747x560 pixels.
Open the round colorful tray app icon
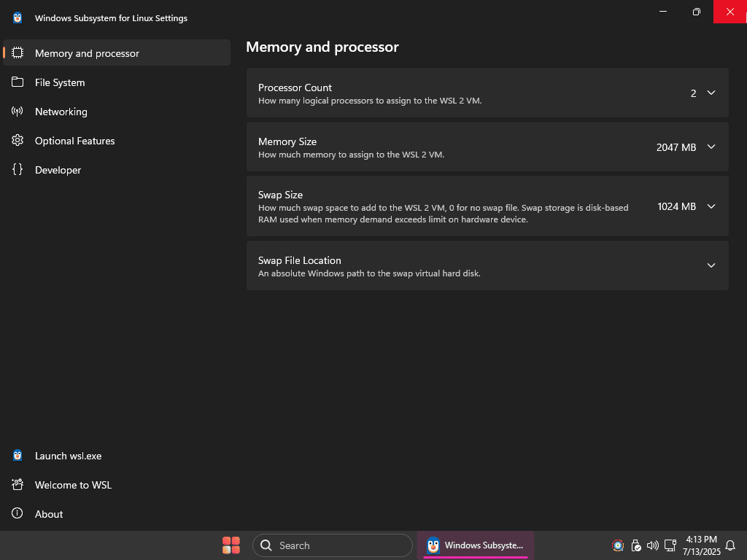(x=618, y=545)
